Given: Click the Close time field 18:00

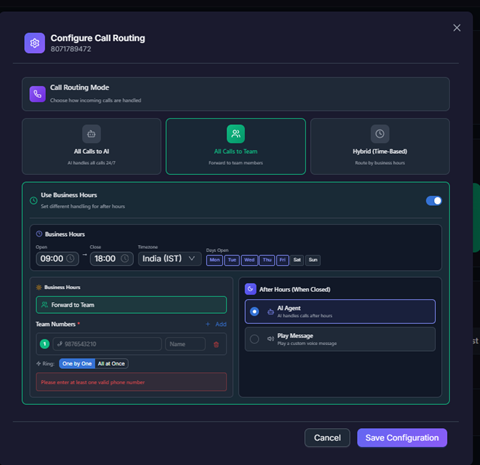Looking at the screenshot, I should [112, 259].
